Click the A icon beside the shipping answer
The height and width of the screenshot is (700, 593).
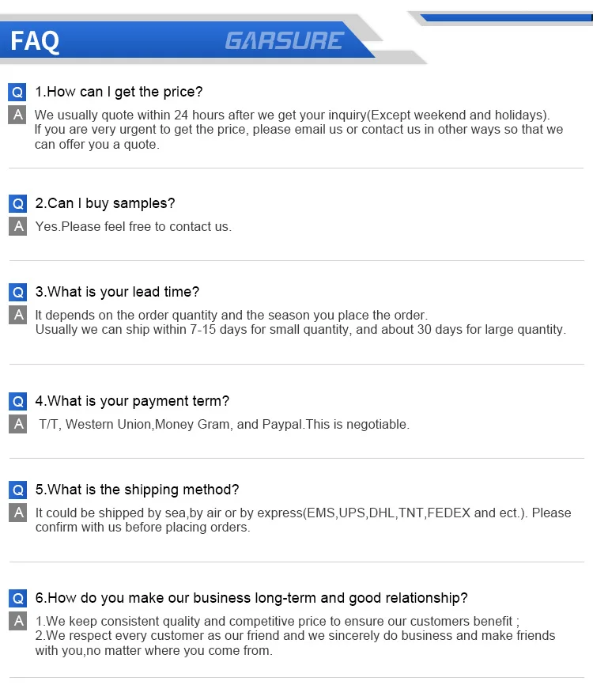pos(18,513)
